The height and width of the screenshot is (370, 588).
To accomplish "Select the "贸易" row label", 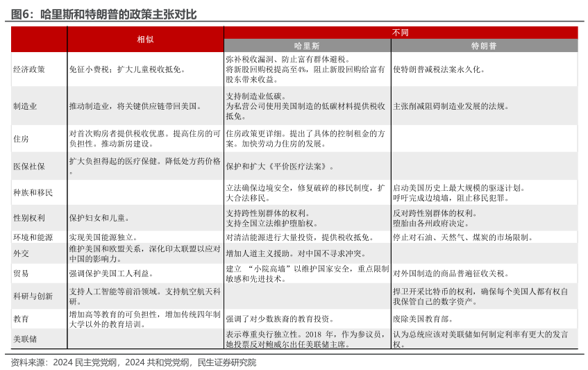I will [21, 274].
